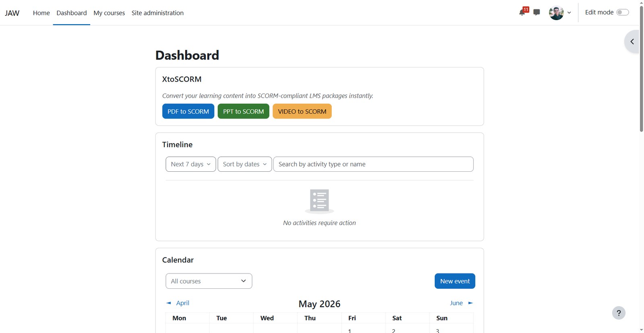Open the block drawer arrow
Screen dimensions: 644x333
[x=632, y=41]
